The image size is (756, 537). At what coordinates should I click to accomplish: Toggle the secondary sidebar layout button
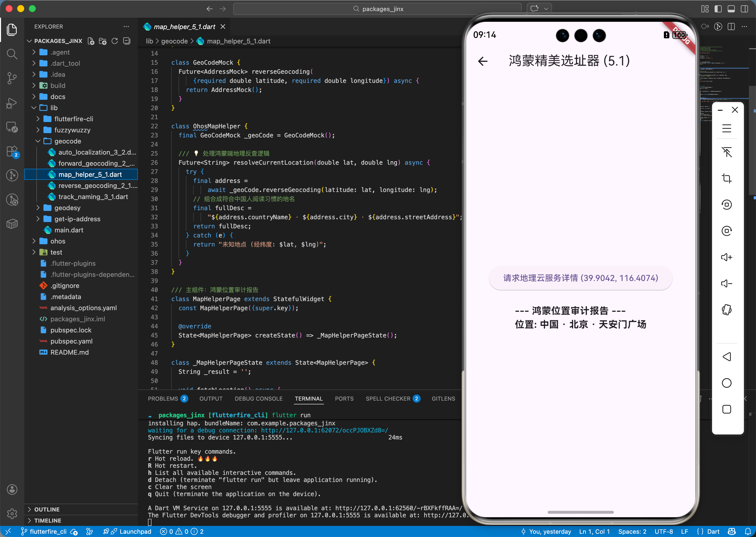[744, 9]
